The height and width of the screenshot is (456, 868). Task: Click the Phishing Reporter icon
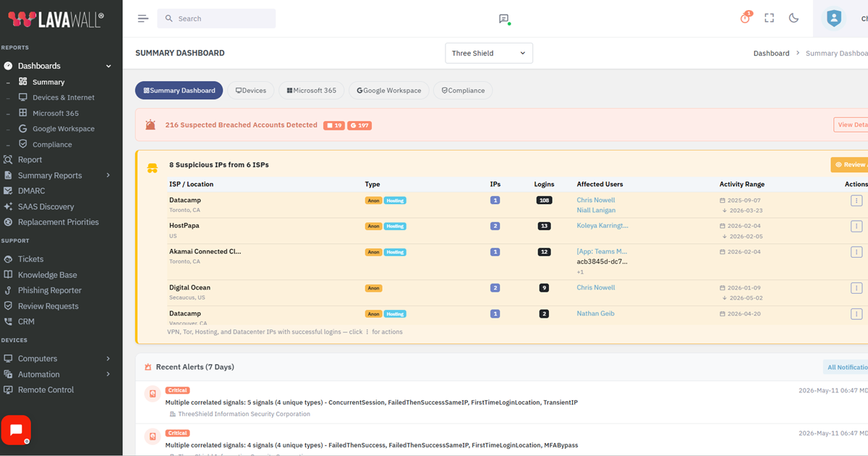(8, 290)
